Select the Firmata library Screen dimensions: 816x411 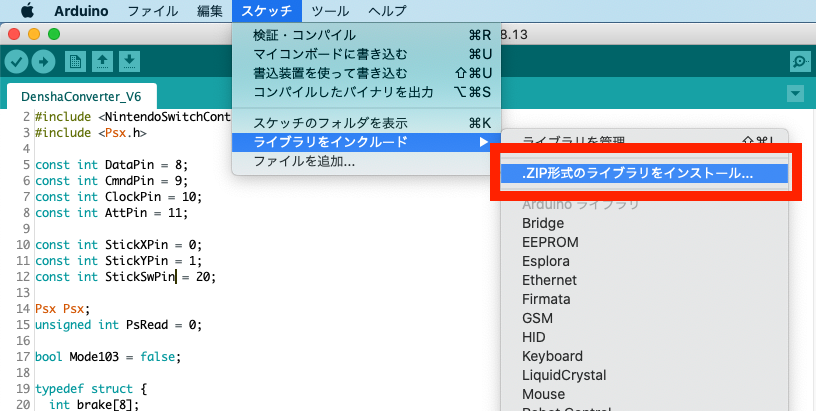pyautogui.click(x=644, y=299)
